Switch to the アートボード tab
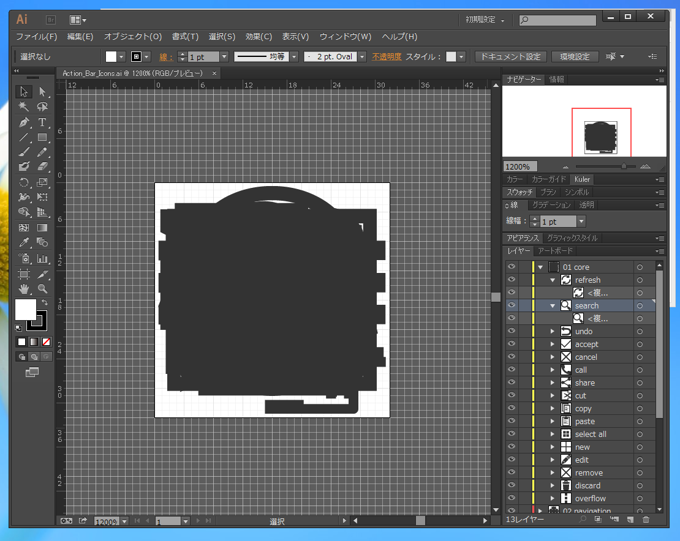 point(555,251)
